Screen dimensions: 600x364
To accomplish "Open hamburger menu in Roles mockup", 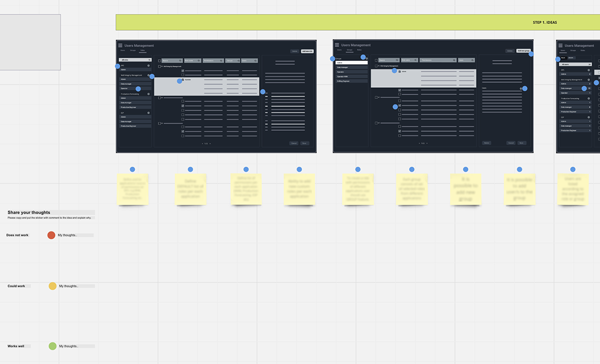I will [120, 45].
